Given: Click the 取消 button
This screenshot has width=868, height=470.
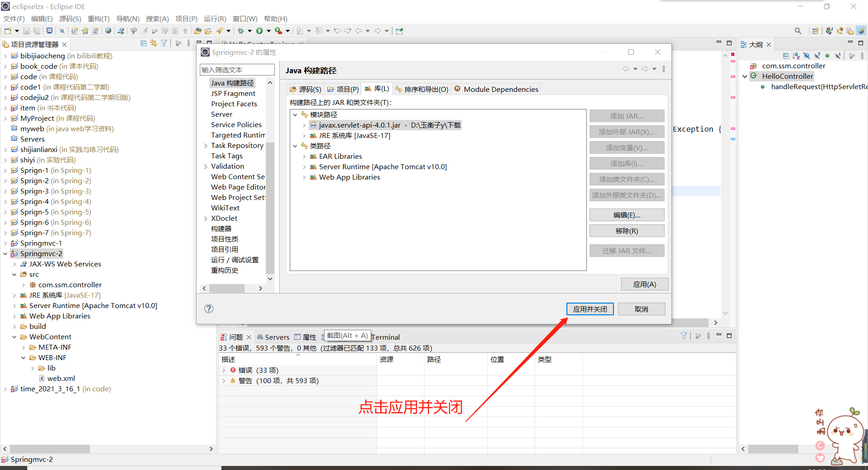Looking at the screenshot, I should pyautogui.click(x=642, y=309).
